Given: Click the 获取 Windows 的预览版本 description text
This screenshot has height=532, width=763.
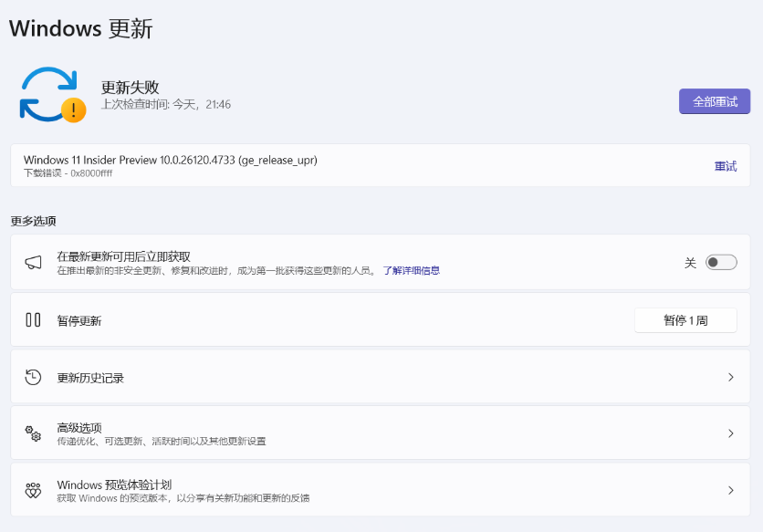Looking at the screenshot, I should click(183, 498).
